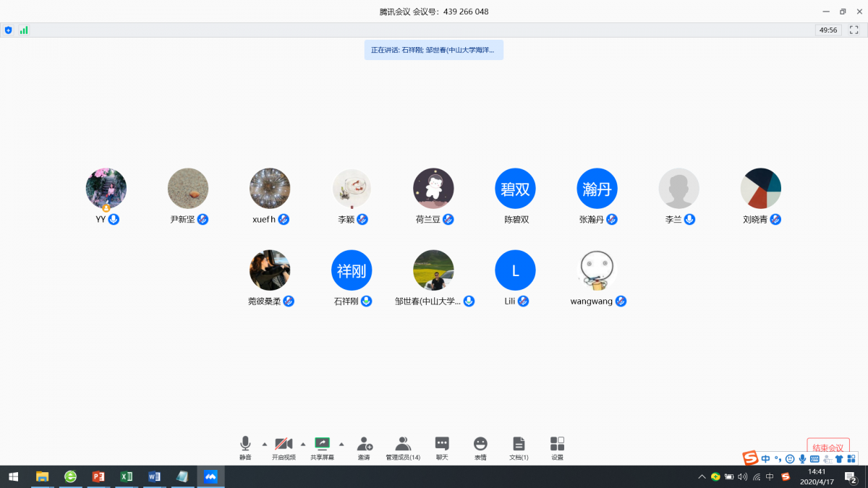Click the meeting security shield icon
This screenshot has width=868, height=488.
point(8,30)
